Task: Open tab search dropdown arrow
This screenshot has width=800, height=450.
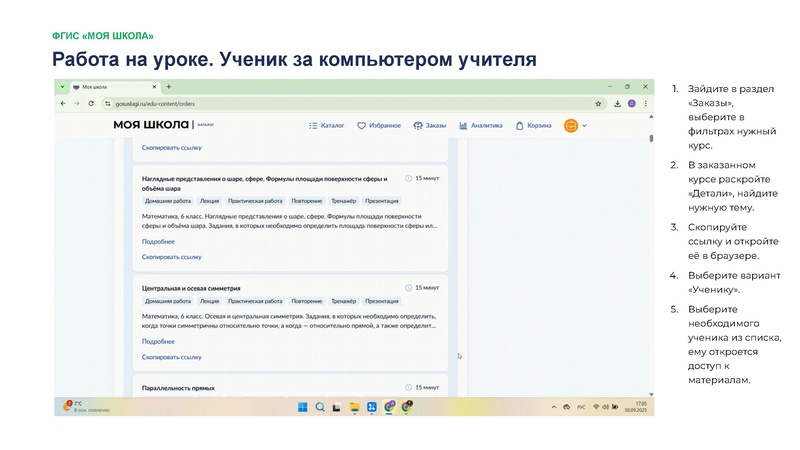Action: (x=62, y=87)
